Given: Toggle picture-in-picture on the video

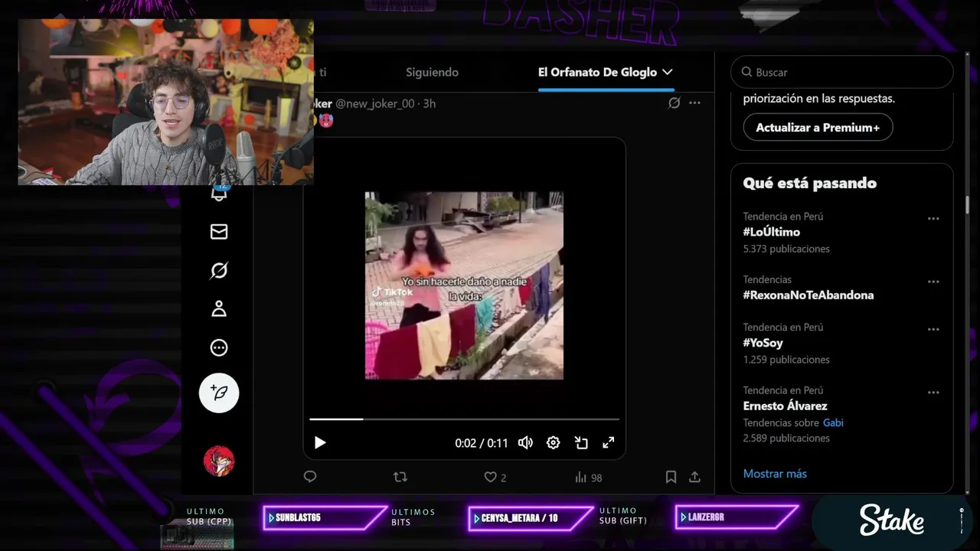Looking at the screenshot, I should click(x=581, y=442).
